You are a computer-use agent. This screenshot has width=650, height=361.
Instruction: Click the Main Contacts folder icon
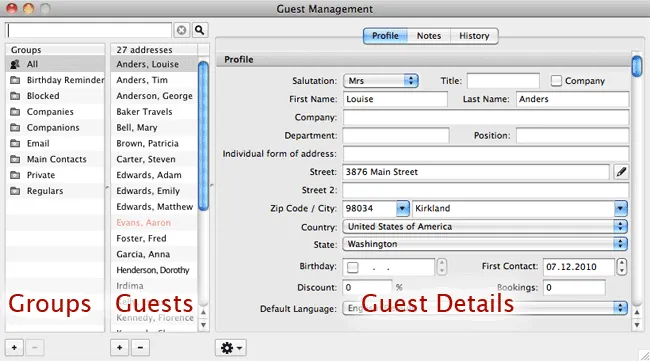[x=15, y=159]
